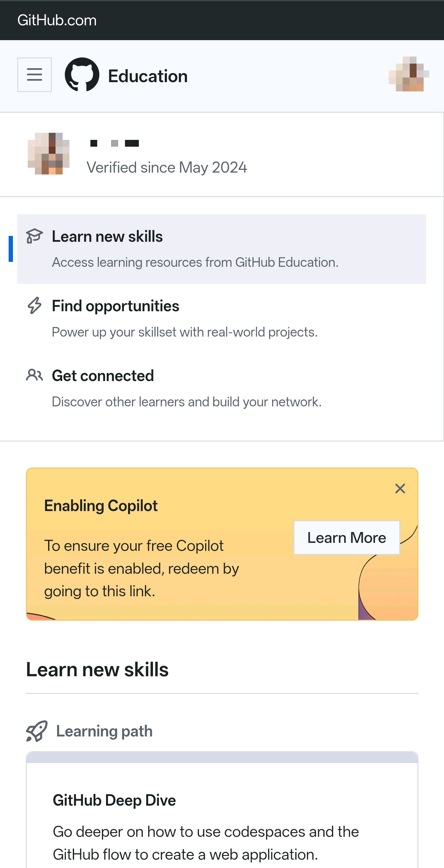Click the graduation cap icon

pyautogui.click(x=34, y=236)
